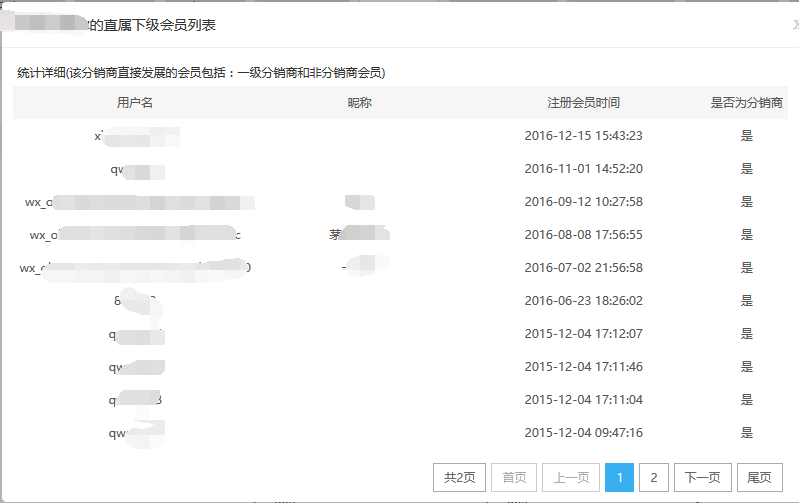Click the 共2页 total pages indicator
Image resolution: width=799 pixels, height=503 pixels.
(459, 478)
